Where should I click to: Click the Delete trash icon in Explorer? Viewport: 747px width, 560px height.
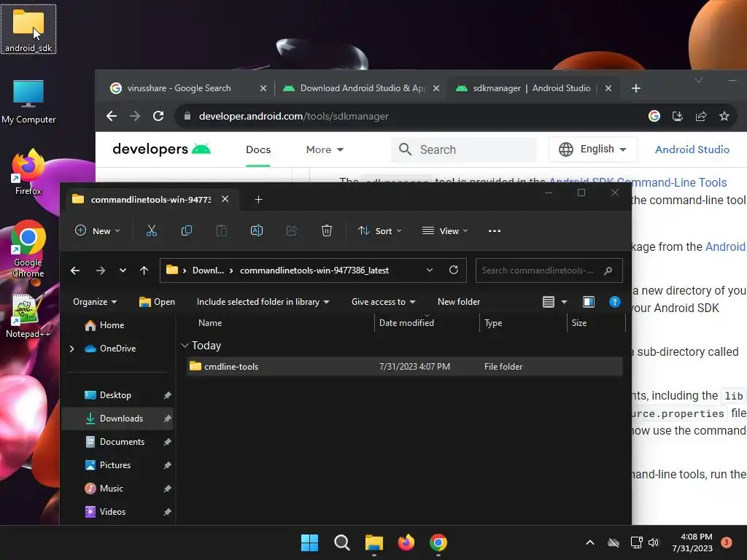[x=326, y=231]
